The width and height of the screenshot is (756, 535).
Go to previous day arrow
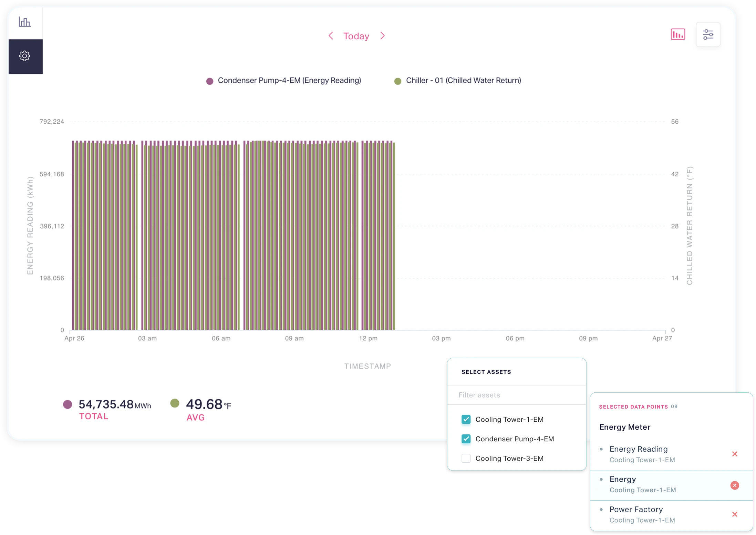click(x=331, y=36)
